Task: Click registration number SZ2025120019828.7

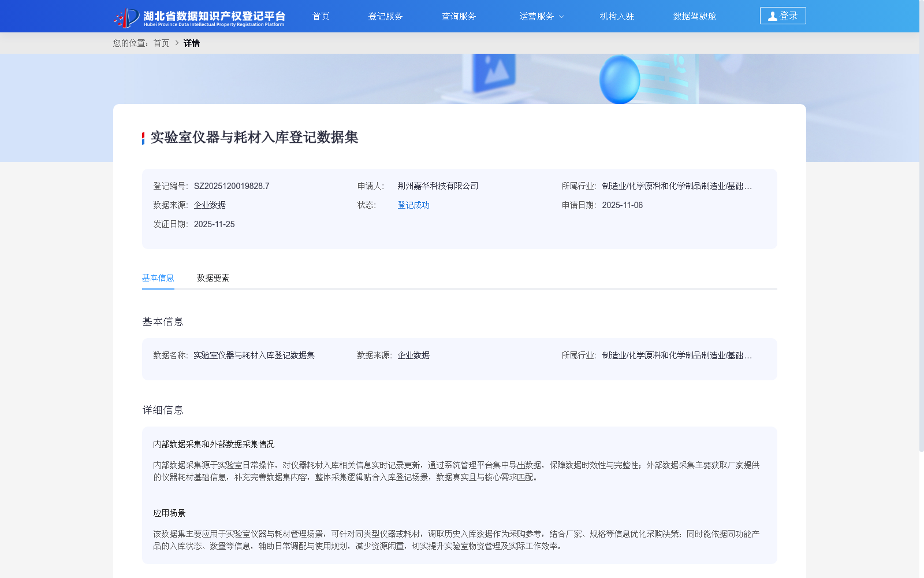Action: pyautogui.click(x=232, y=186)
